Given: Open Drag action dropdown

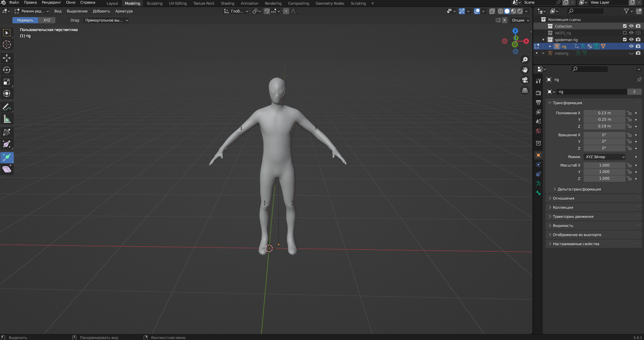Looking at the screenshot, I should (x=106, y=20).
